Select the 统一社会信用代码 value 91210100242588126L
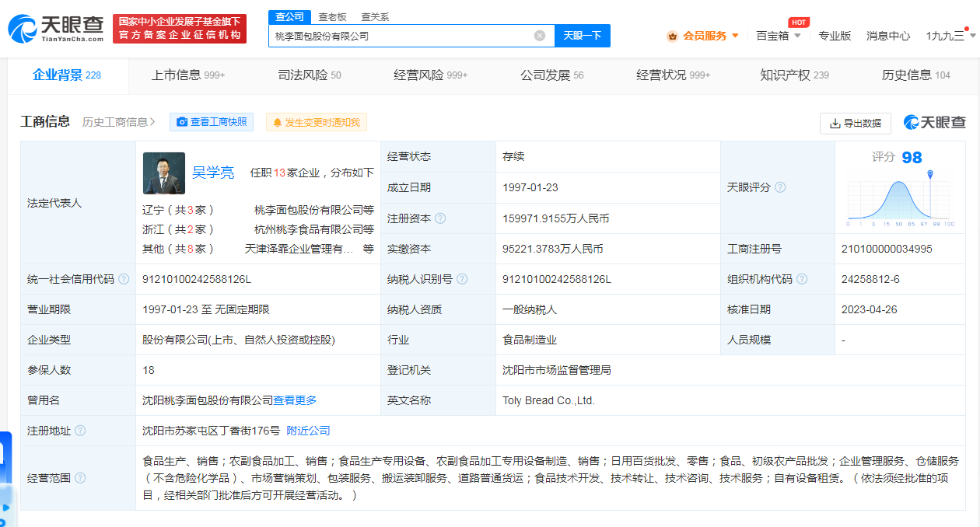The width and height of the screenshot is (980, 527). point(197,279)
